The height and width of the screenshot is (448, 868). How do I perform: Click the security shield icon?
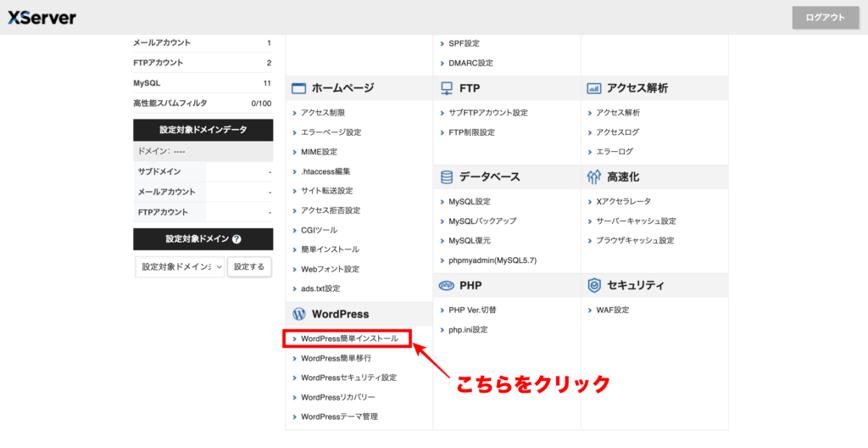pos(594,285)
